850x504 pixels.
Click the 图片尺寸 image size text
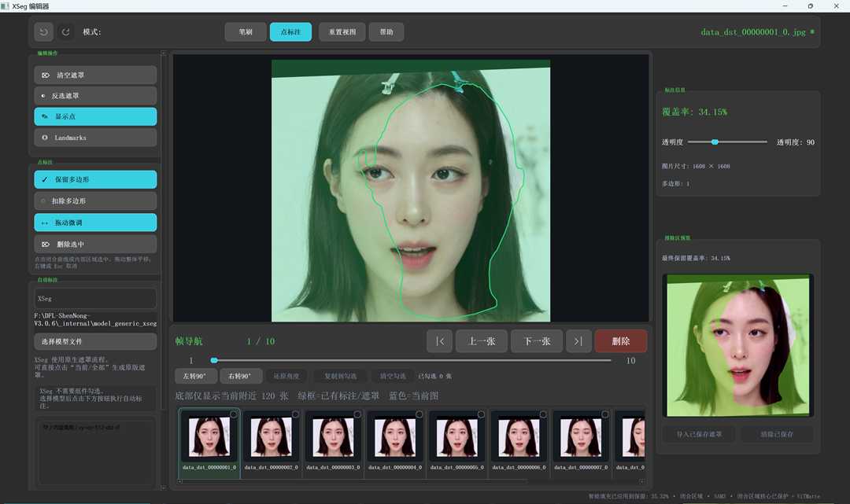[696, 166]
